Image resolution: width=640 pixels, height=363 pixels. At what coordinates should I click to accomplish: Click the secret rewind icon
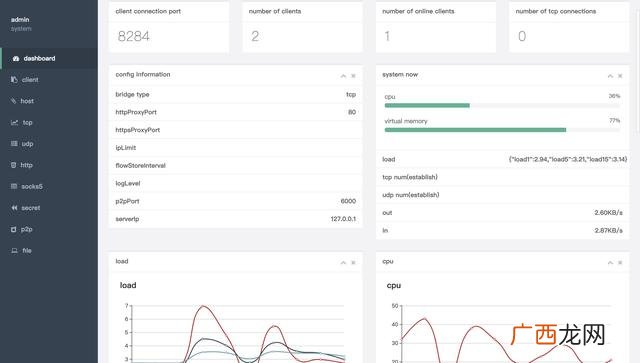[x=14, y=208]
